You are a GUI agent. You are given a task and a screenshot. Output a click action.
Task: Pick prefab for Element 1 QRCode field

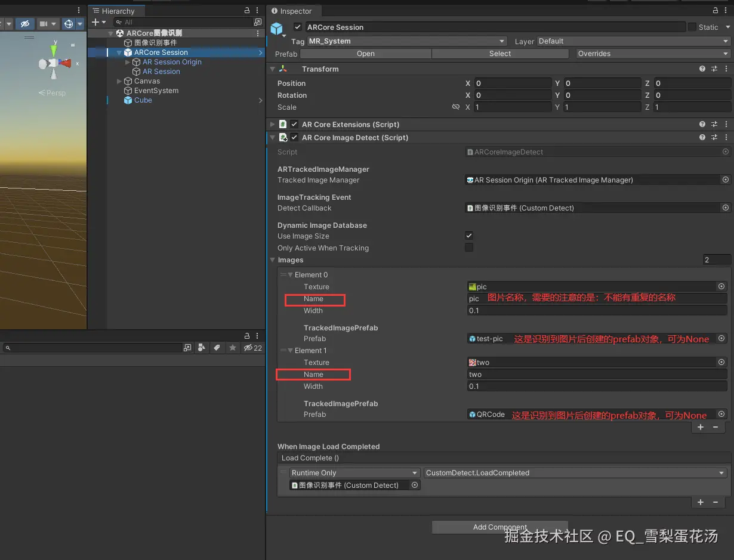(721, 414)
